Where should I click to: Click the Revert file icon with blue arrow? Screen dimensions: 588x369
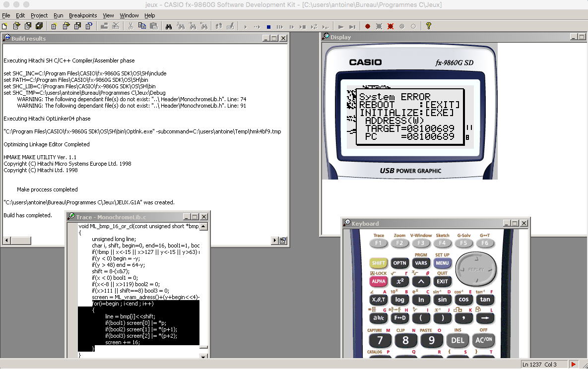89,26
